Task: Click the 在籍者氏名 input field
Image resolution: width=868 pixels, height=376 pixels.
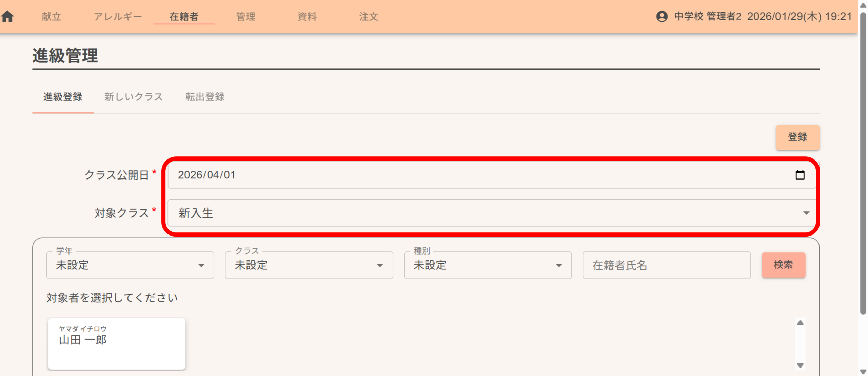Action: pyautogui.click(x=666, y=265)
